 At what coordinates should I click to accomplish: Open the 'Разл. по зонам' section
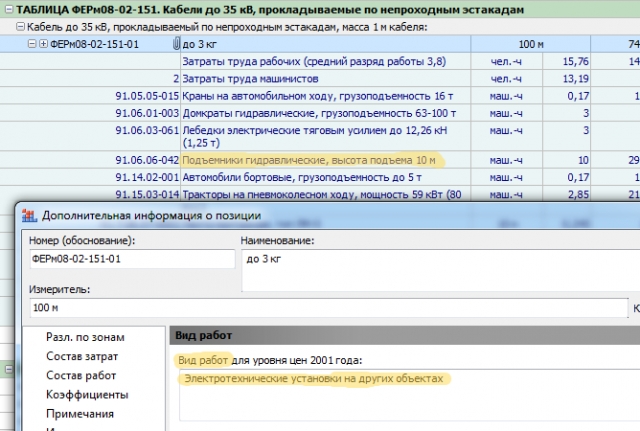85,337
